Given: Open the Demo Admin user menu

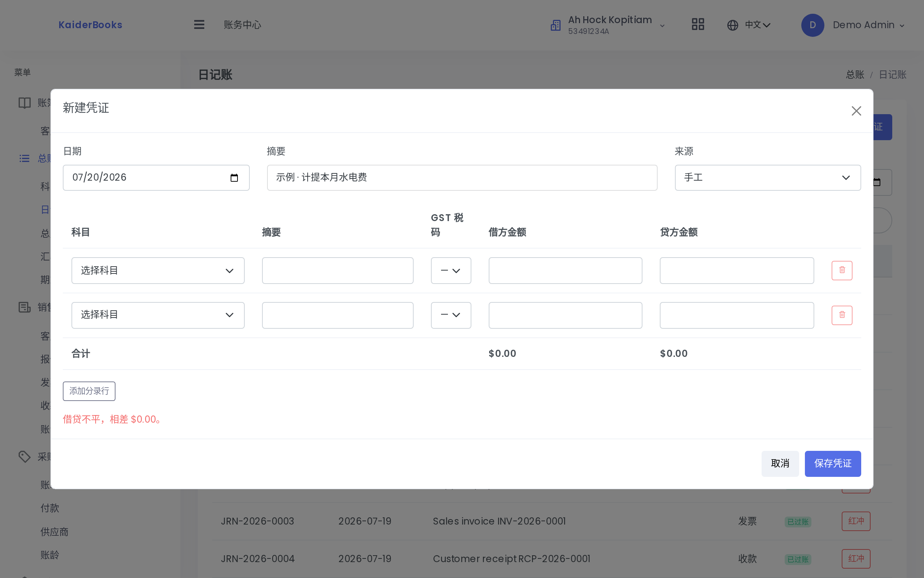Looking at the screenshot, I should click(x=853, y=25).
